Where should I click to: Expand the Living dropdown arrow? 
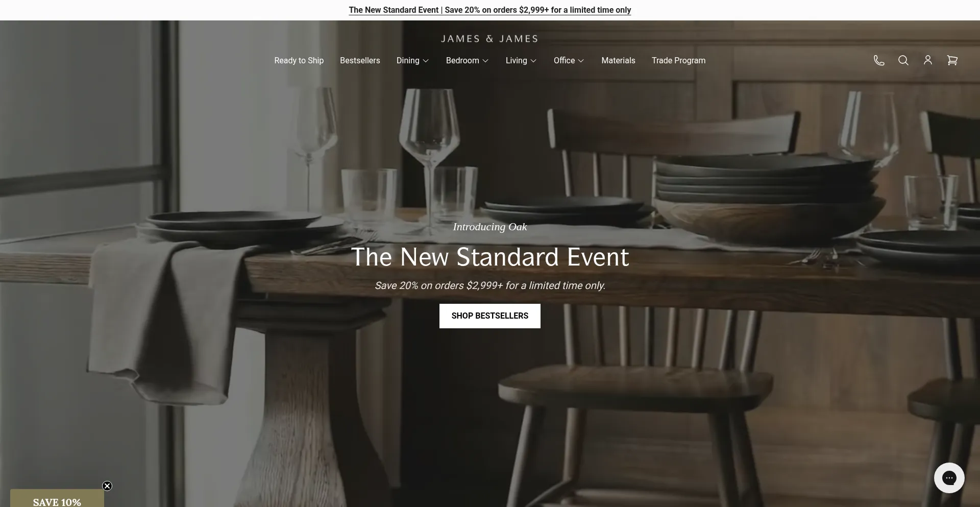pyautogui.click(x=533, y=61)
